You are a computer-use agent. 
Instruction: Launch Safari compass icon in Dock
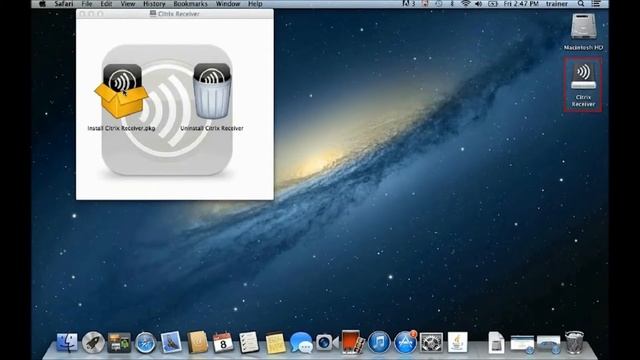click(x=145, y=342)
